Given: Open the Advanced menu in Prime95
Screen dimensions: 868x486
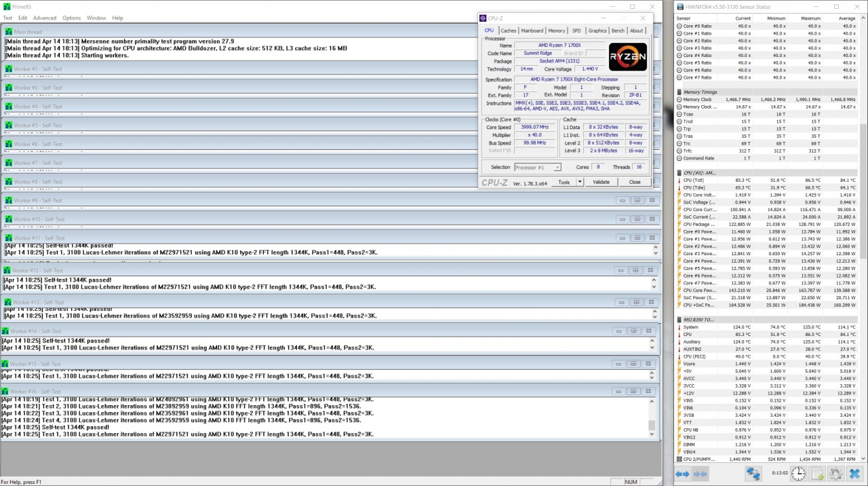Looking at the screenshot, I should point(45,18).
